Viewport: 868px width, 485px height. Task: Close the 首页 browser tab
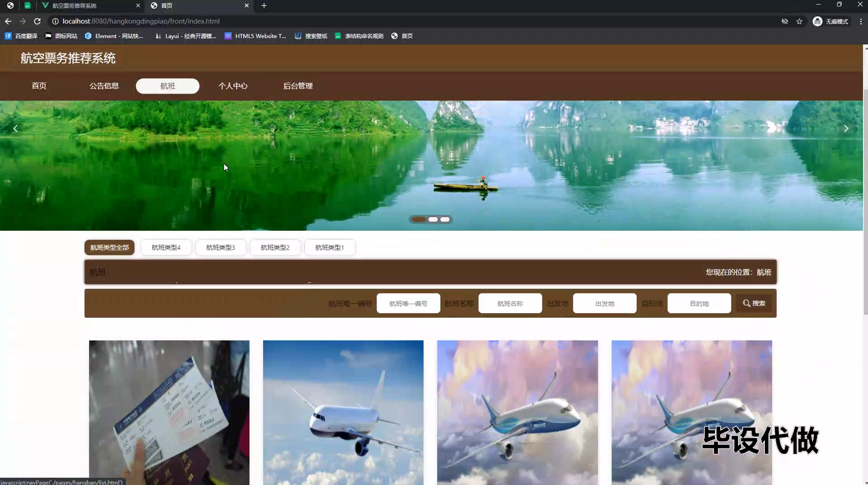[246, 5]
